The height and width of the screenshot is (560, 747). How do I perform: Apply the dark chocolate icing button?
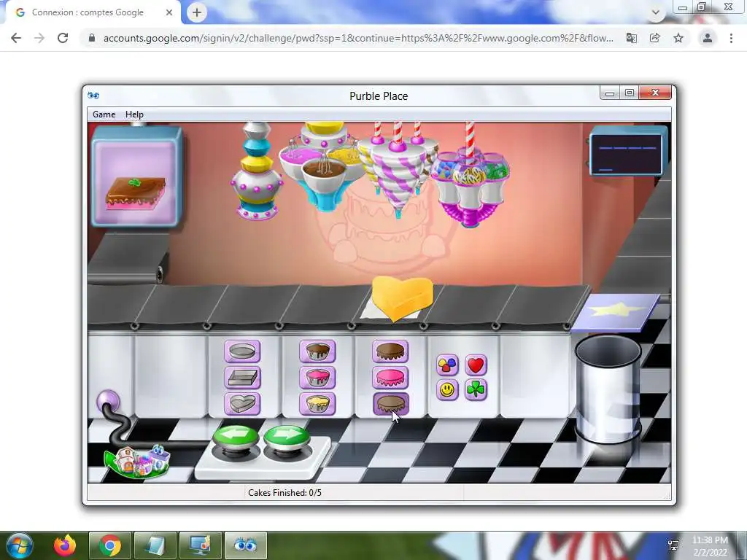pyautogui.click(x=390, y=351)
